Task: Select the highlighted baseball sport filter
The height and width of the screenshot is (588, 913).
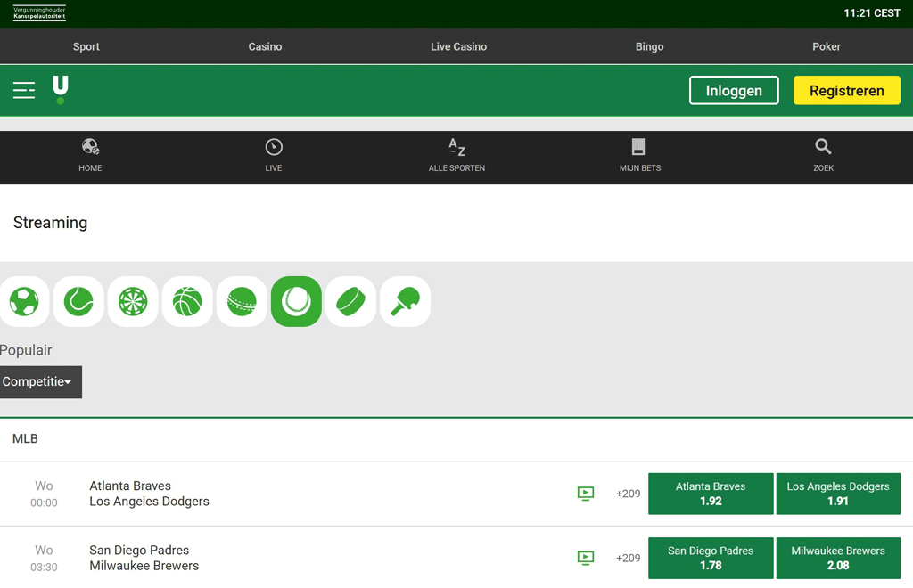Action: (x=296, y=301)
